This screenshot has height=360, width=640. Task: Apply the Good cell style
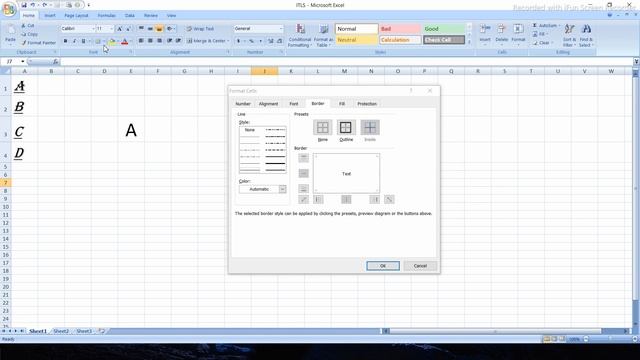[x=444, y=29]
